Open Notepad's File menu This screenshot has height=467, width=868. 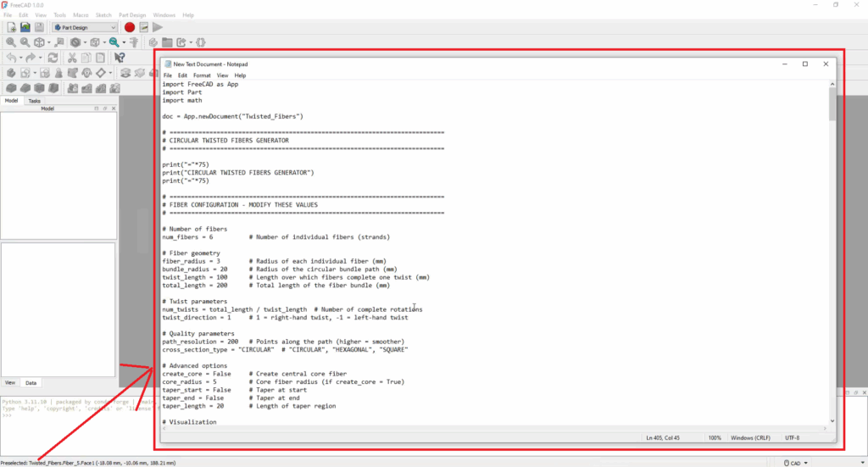point(168,75)
